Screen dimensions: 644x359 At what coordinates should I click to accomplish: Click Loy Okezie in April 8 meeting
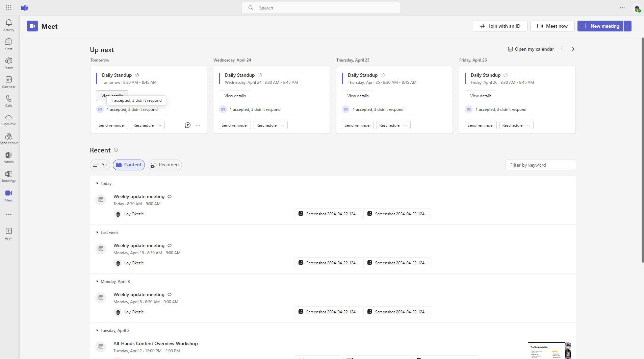(134, 312)
